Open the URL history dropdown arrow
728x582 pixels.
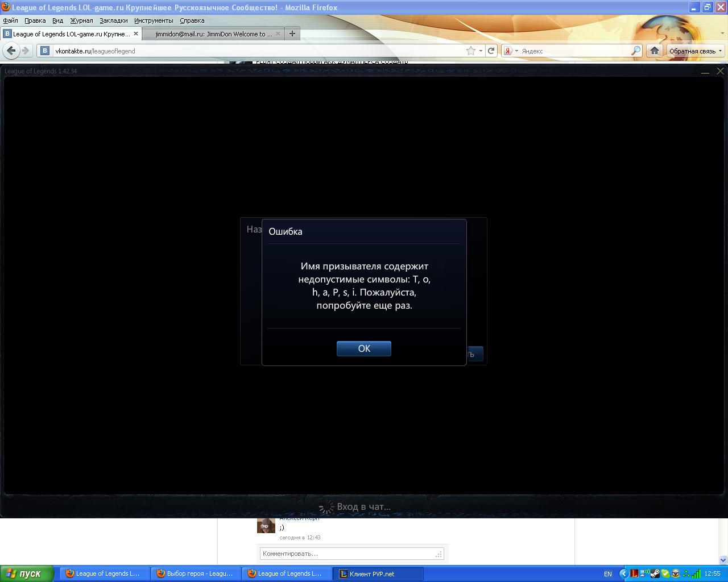click(481, 51)
